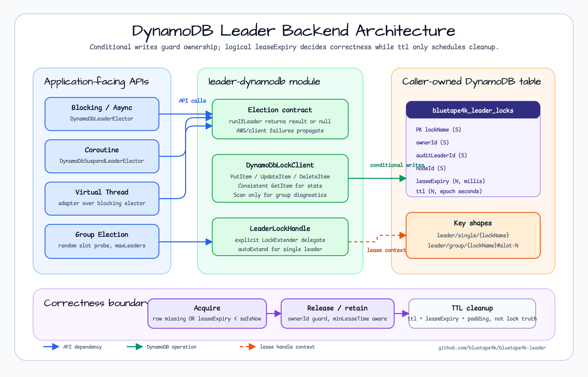Click the TTL cleanup box

point(472,314)
